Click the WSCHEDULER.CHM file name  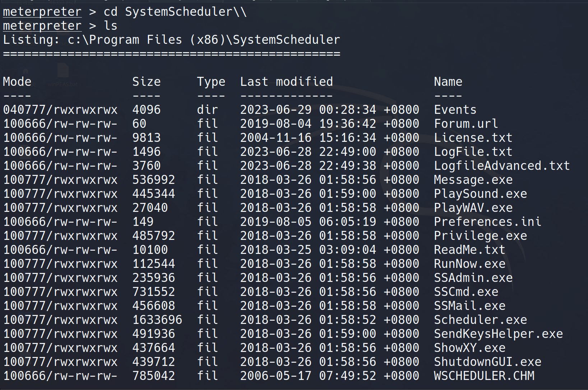tap(484, 376)
